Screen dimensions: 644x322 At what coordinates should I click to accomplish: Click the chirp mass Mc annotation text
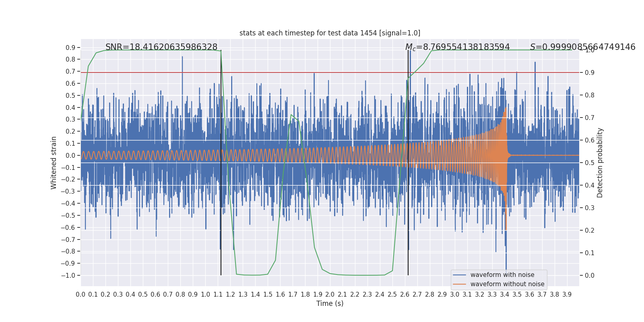coord(457,47)
